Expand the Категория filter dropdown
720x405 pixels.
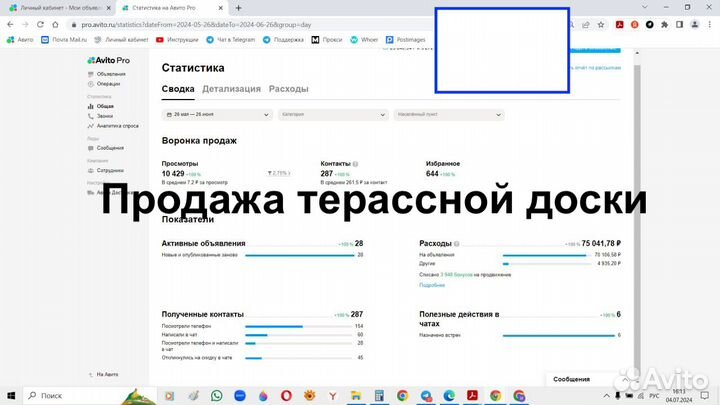coord(333,114)
